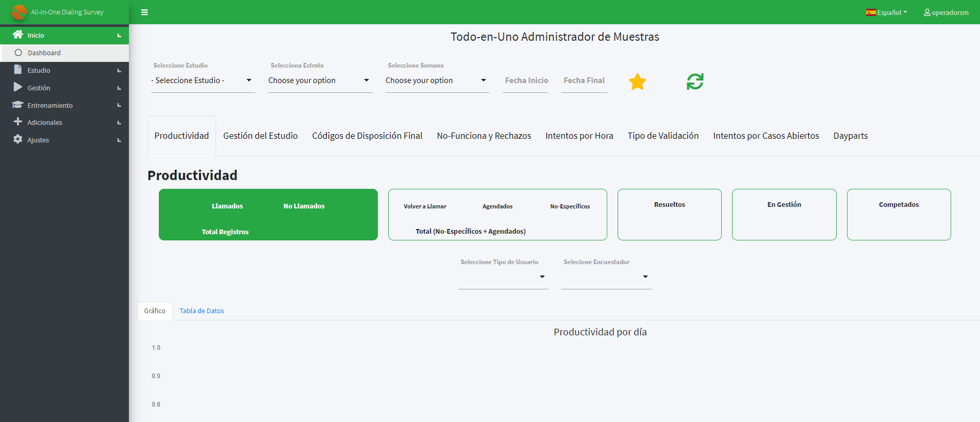
Task: Click the Gestión play icon
Action: [18, 87]
